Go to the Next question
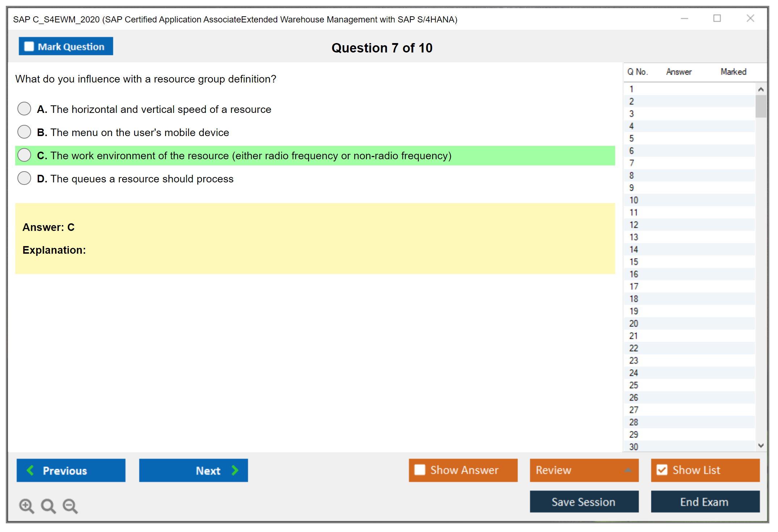778x532 pixels. point(193,470)
